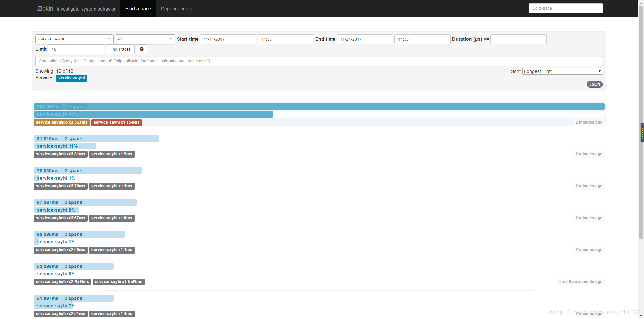
Task: Click the Limit input field
Action: click(x=76, y=49)
